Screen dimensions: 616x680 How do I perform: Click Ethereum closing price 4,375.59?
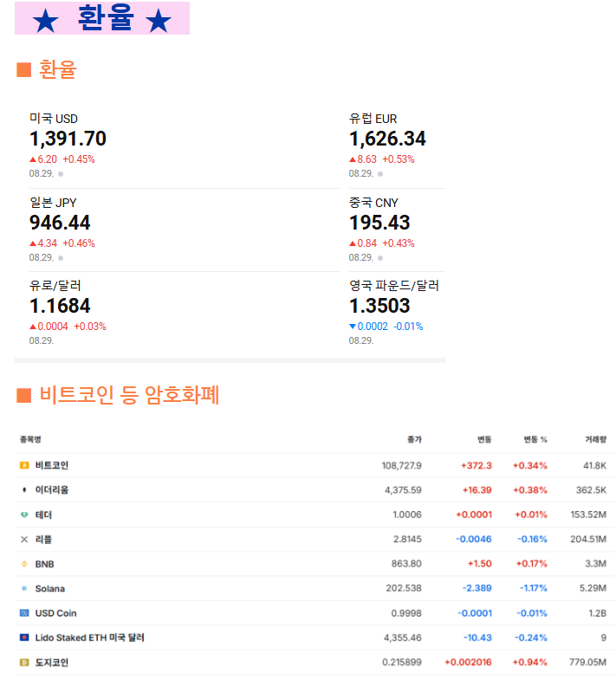tap(403, 490)
